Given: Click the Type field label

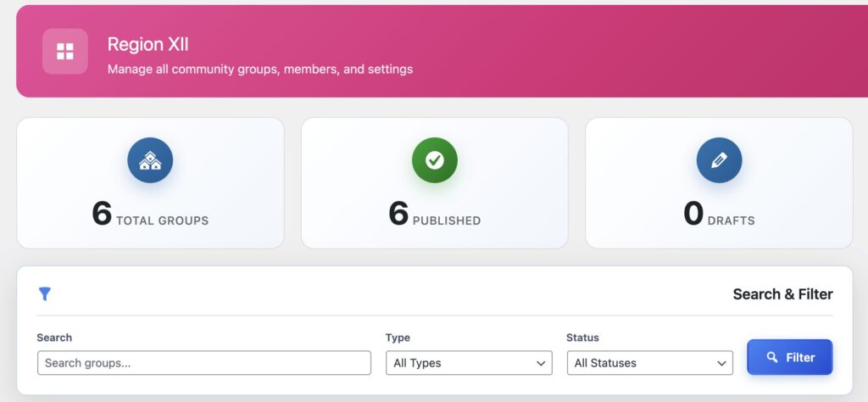Looking at the screenshot, I should tap(398, 338).
